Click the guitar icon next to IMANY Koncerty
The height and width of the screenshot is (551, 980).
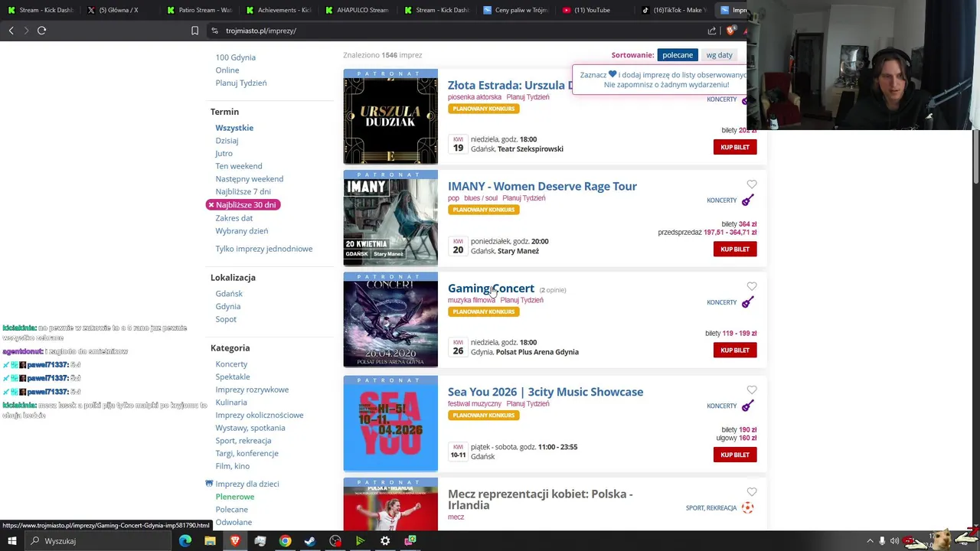click(748, 200)
